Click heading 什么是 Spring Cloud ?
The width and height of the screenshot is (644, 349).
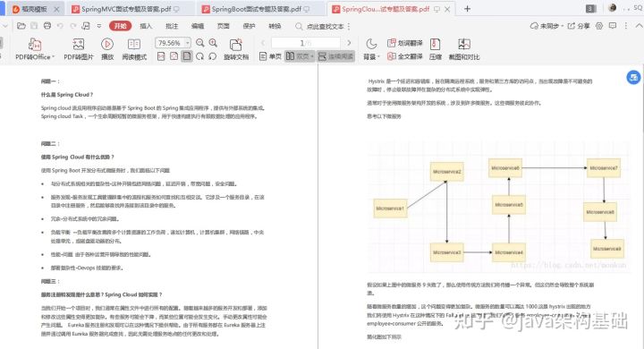coord(67,95)
